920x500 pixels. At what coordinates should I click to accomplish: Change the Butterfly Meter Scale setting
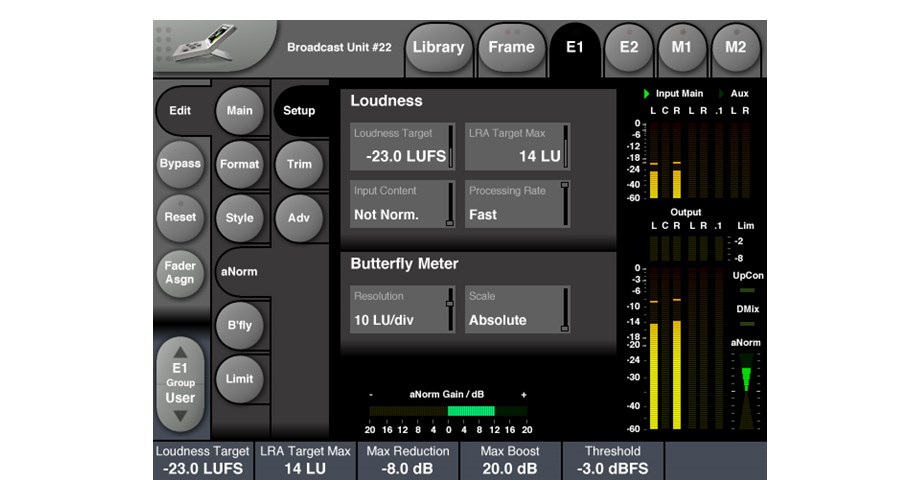tap(518, 309)
